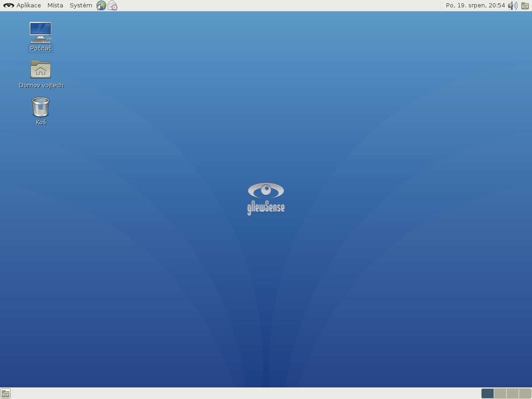The height and width of the screenshot is (399, 532).
Task: Click the folder-style icon right of the volume control
Action: (x=525, y=6)
